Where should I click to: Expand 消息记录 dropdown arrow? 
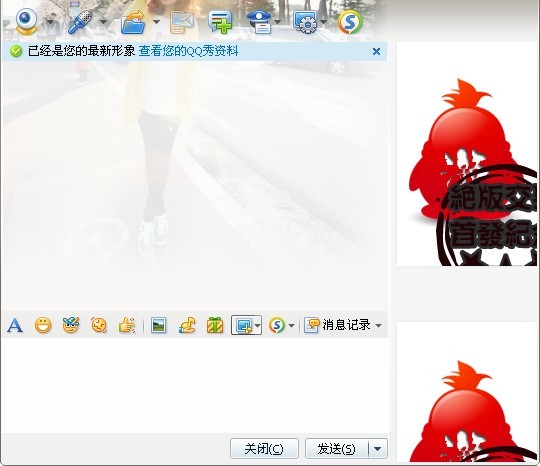[378, 325]
